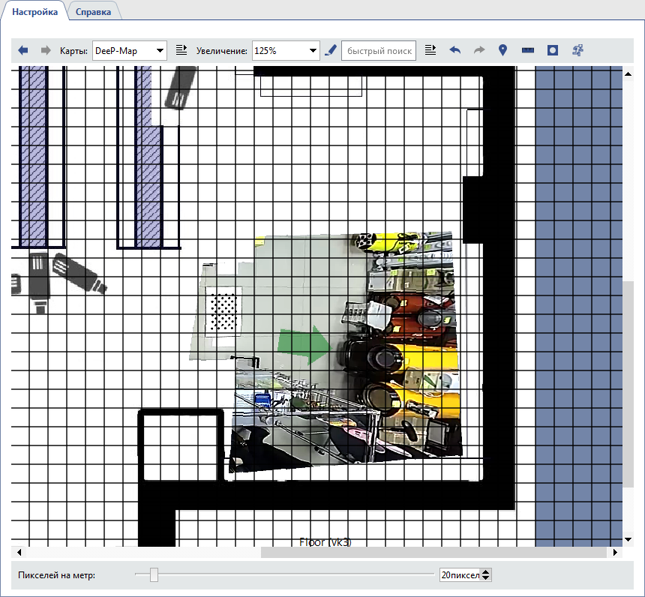Click the list icon next to Карты dropdown
The height and width of the screenshot is (597, 645).
[x=181, y=50]
